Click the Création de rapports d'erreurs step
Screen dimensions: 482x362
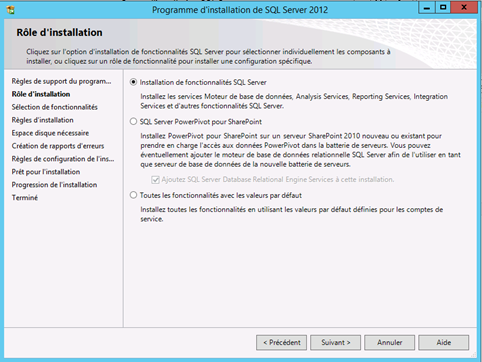(58, 146)
